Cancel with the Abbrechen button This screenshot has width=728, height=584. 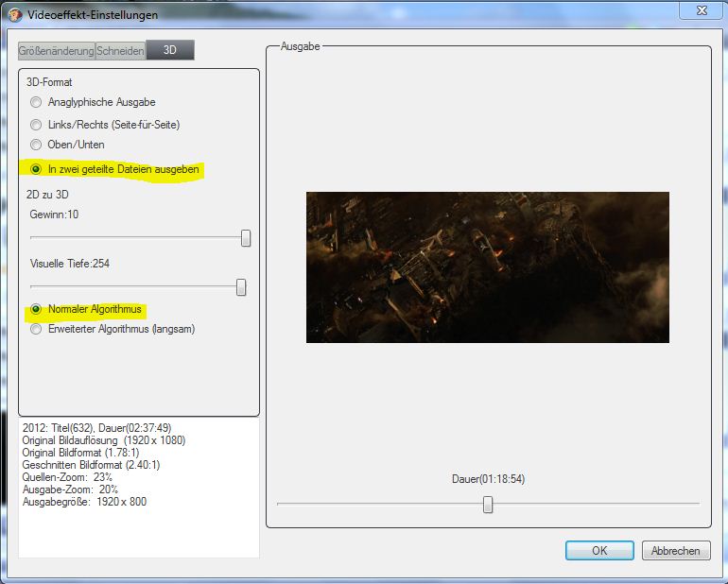[x=676, y=551]
